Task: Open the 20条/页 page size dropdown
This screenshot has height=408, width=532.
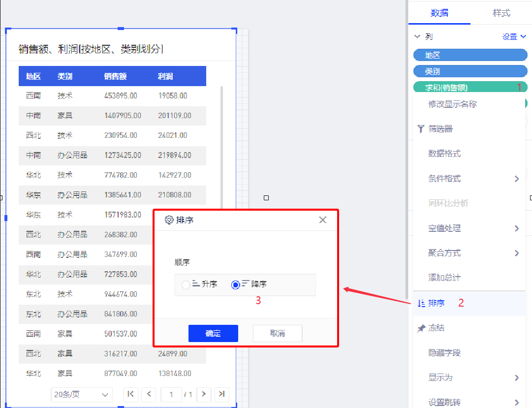Action: click(82, 394)
